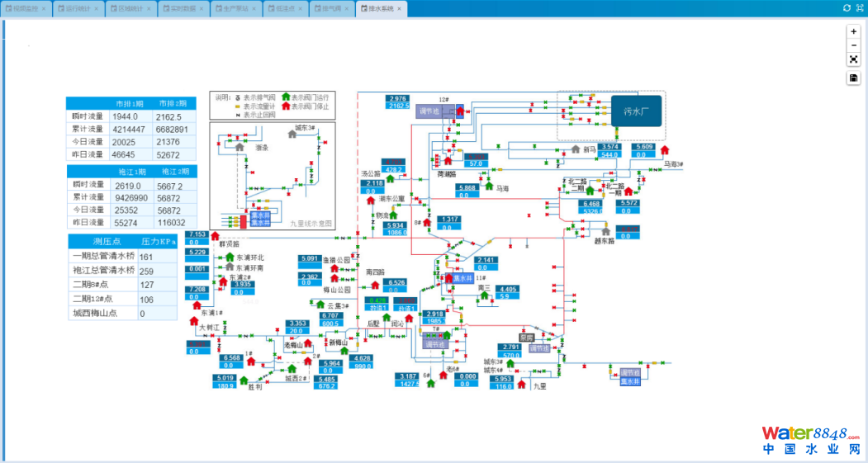Select the gray 新马 pump station icon
The height and width of the screenshot is (463, 868).
(x=576, y=149)
